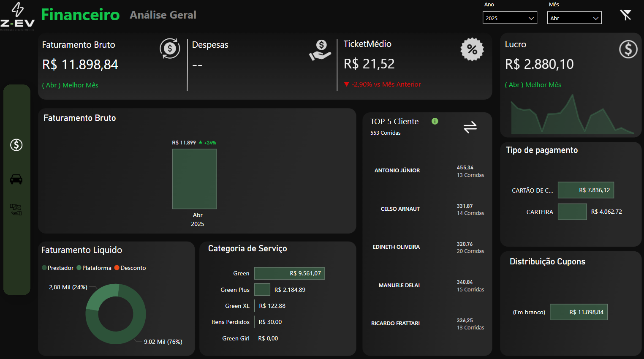Select the (Em branco) coupon bar

point(579,312)
